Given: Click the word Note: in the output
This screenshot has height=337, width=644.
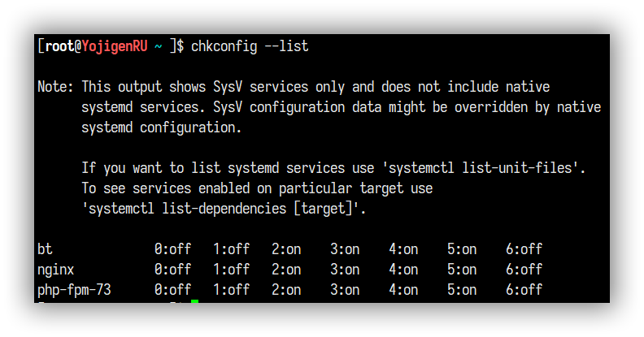Looking at the screenshot, I should pos(55,87).
